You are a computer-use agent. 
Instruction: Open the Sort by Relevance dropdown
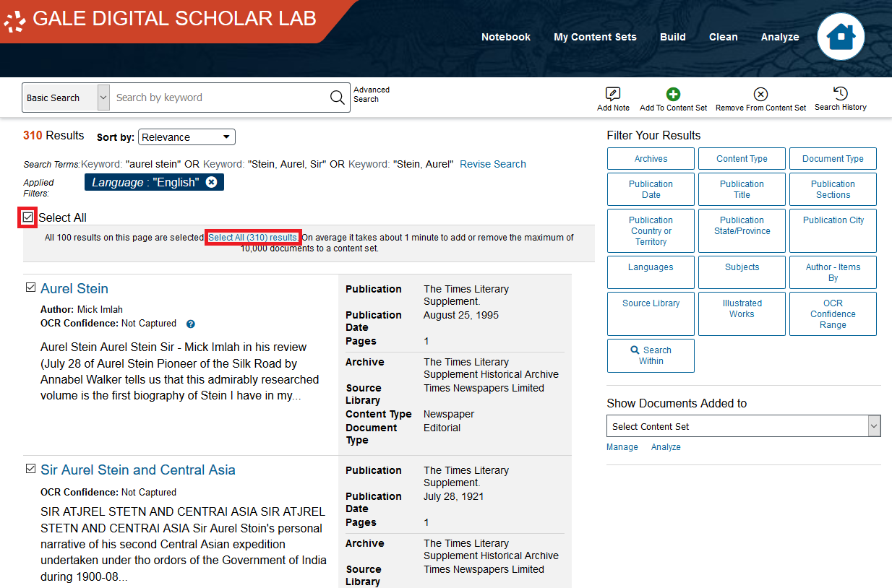pos(186,137)
